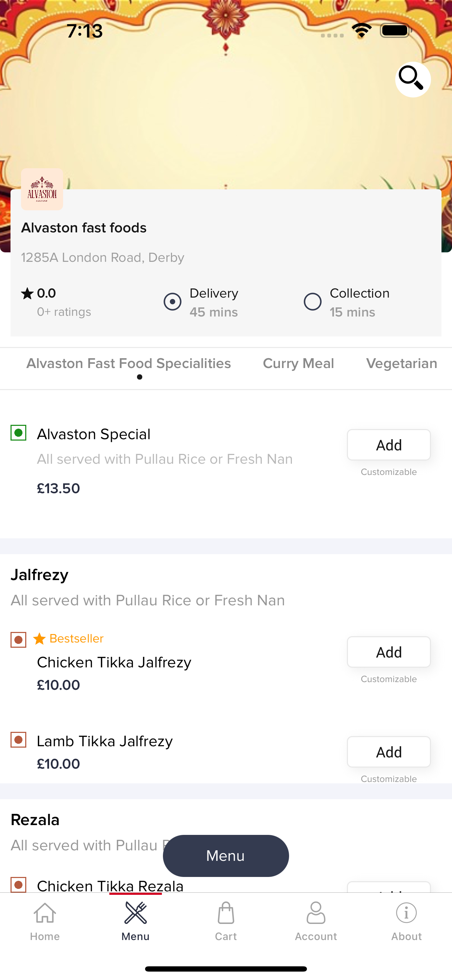Add Lamb Tikka Jalfrezy to the order
Screen dimensions: 452x980
point(389,752)
